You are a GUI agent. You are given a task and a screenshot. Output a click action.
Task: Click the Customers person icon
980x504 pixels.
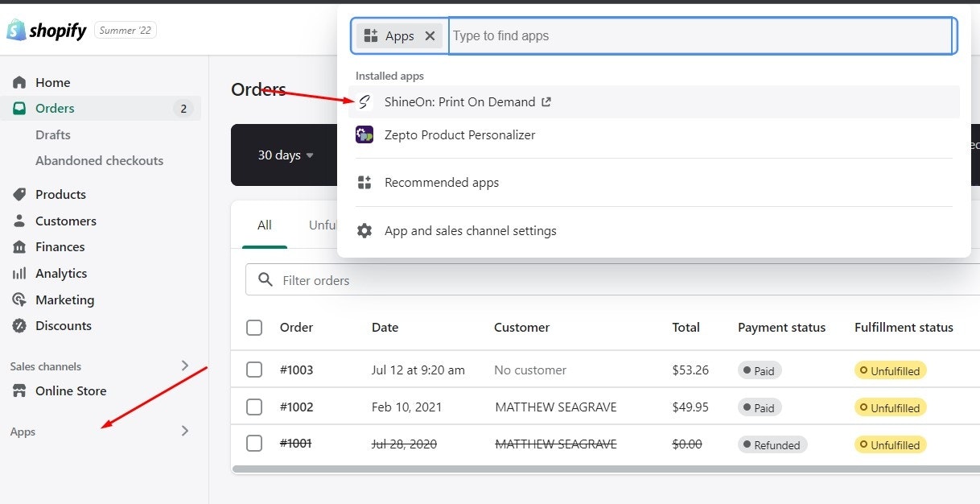(x=19, y=221)
